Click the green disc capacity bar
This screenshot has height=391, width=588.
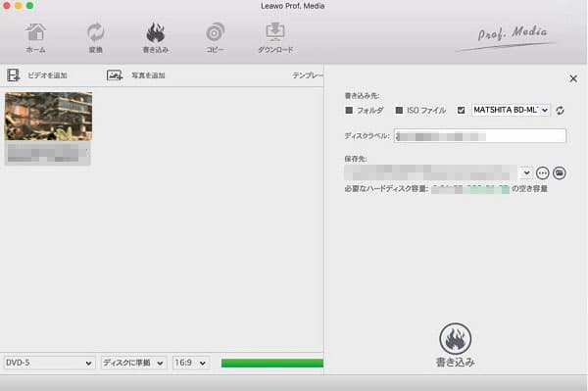point(272,363)
